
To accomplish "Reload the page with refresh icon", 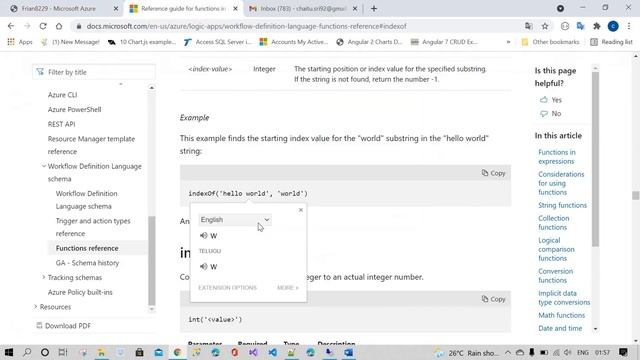I will tap(43, 26).
